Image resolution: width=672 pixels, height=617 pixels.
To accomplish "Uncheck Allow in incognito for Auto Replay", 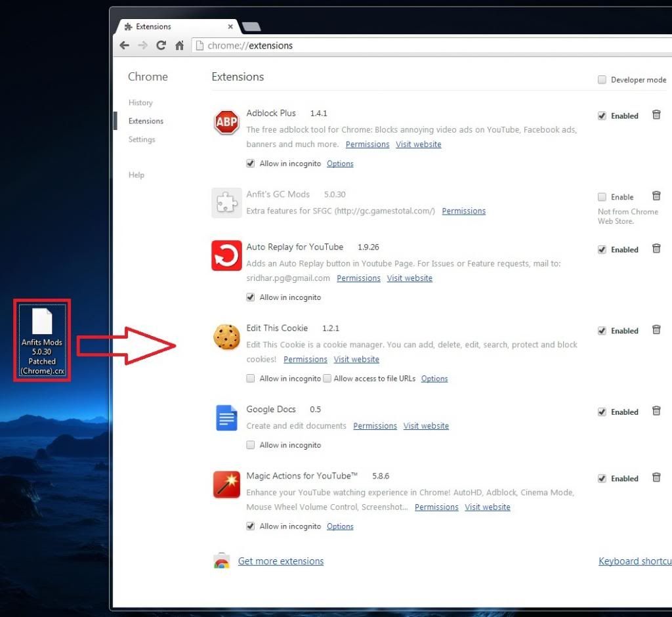I will pyautogui.click(x=250, y=297).
